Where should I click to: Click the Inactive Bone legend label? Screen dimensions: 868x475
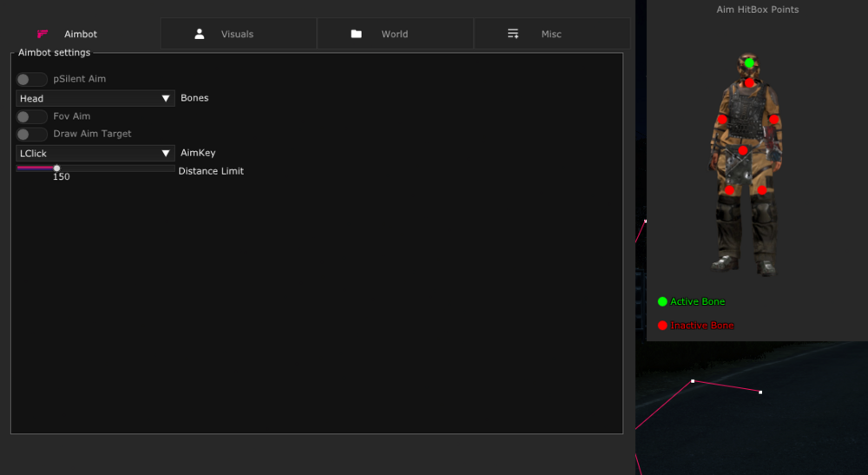[x=702, y=326]
